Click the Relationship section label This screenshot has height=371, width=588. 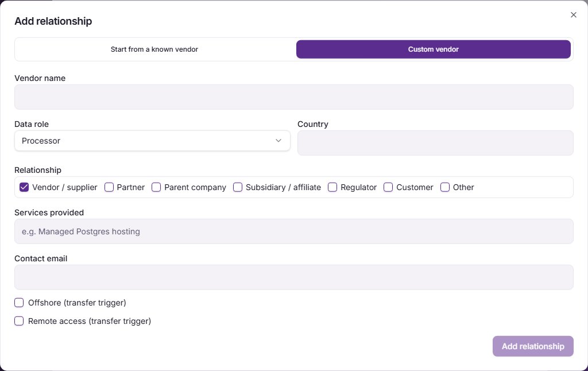point(38,170)
